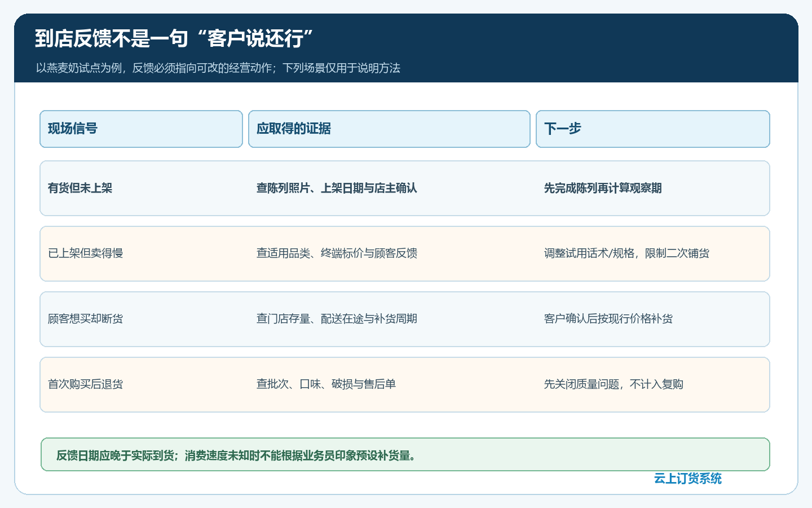The width and height of the screenshot is (812, 508).
Task: Click 查门店存量、配送在途与补货周期 cell
Action: pos(337,319)
